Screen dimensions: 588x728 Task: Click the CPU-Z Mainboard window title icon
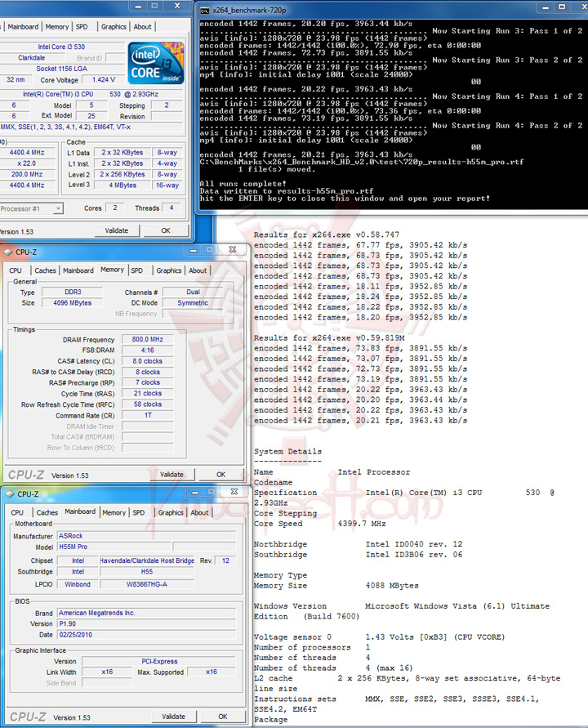pyautogui.click(x=10, y=494)
